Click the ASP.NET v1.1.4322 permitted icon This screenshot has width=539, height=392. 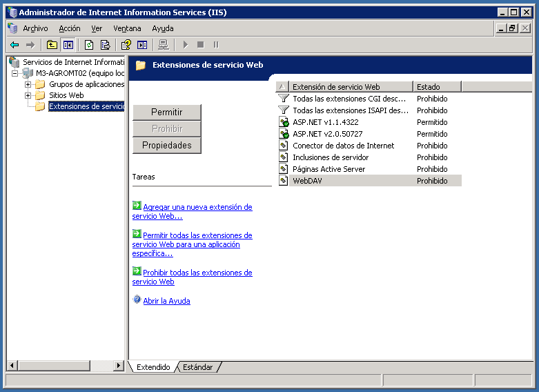coord(284,122)
